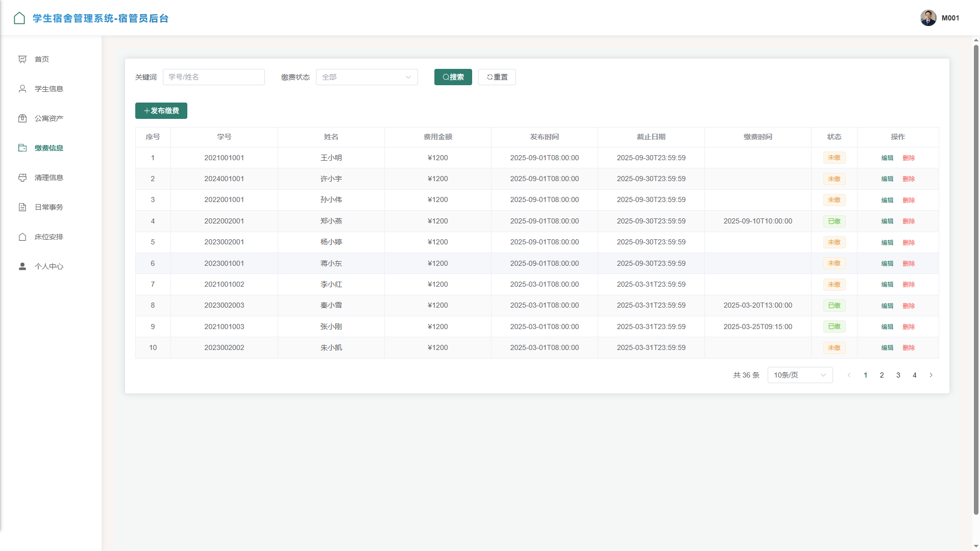Viewport: 980px width, 551px height.
Task: Click the 学生信息 person icon
Action: (x=22, y=89)
